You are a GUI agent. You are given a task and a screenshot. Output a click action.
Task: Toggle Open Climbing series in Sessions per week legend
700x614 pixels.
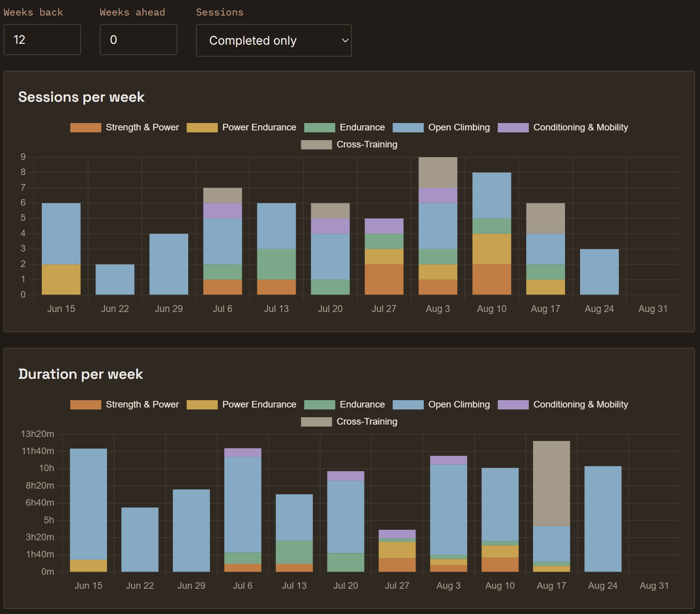(441, 128)
